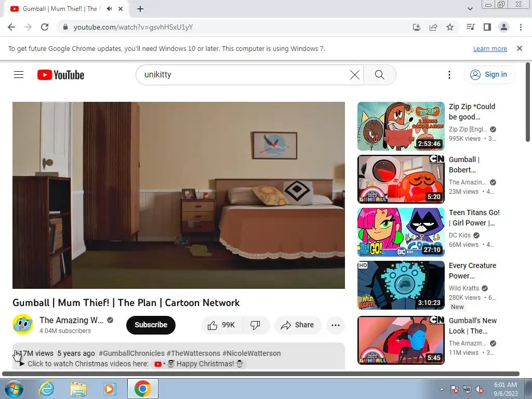The image size is (532, 399).
Task: Open Windows Explorer from taskbar
Action: coord(78,389)
